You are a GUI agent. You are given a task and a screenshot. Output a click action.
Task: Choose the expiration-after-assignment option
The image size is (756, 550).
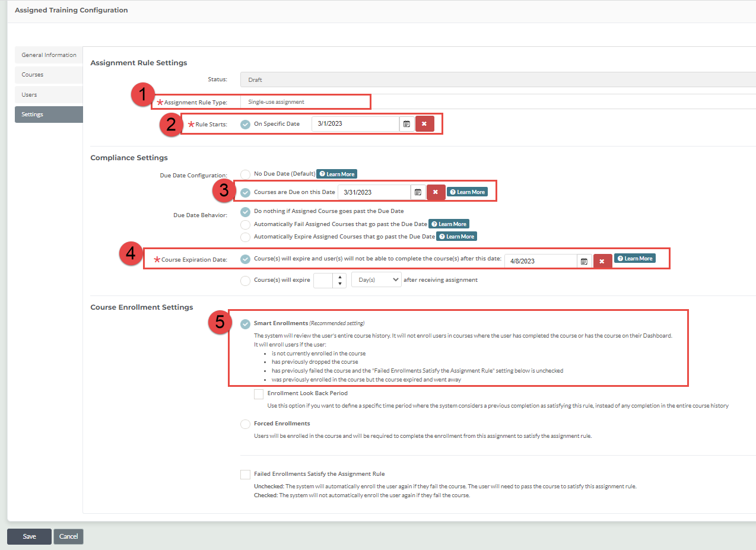245,279
